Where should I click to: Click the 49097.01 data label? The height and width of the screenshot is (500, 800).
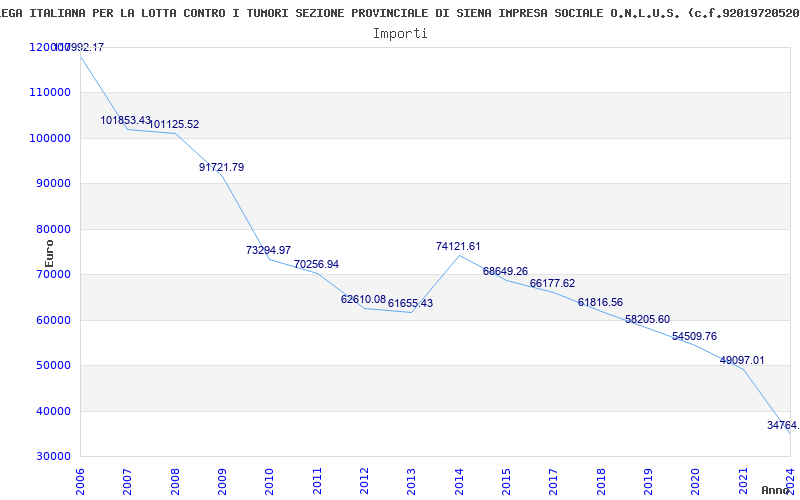[742, 360]
